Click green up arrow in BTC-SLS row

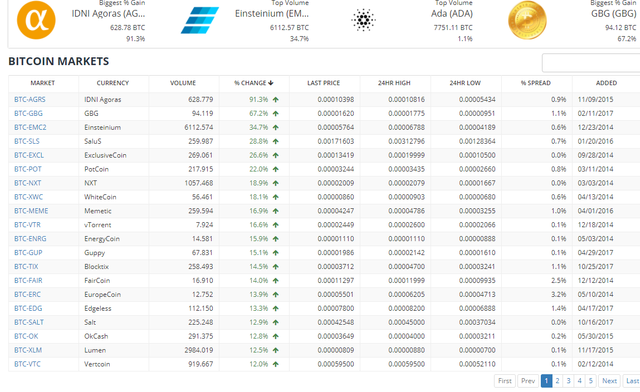[276, 141]
